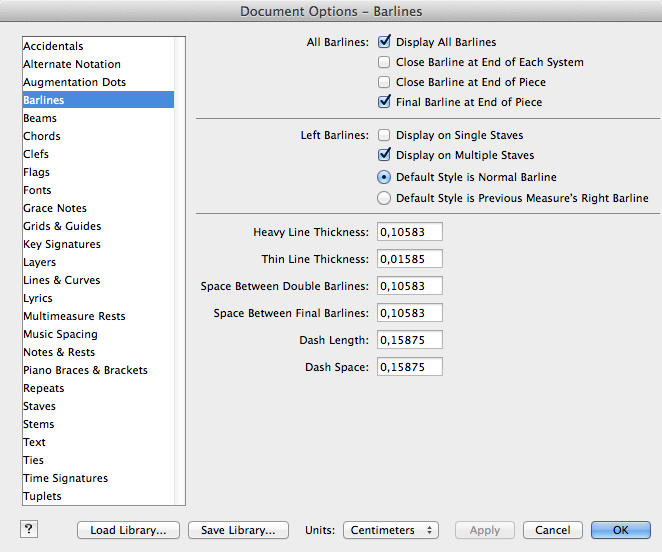Open the Units Centimeters dropdown
Screen dimensions: 662x552
[391, 530]
